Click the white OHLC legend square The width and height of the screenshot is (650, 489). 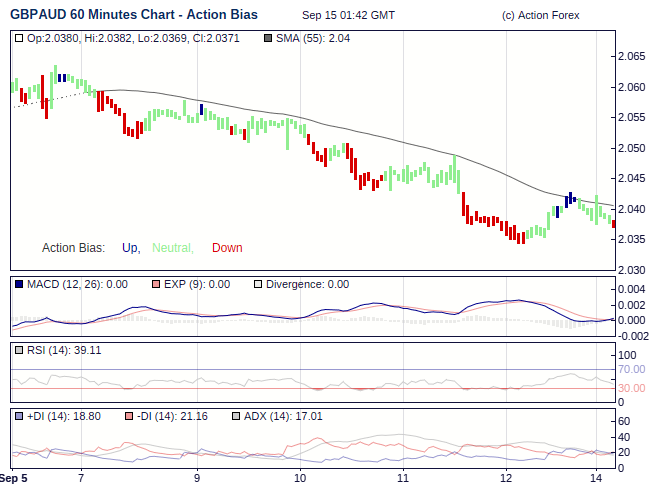coord(20,38)
